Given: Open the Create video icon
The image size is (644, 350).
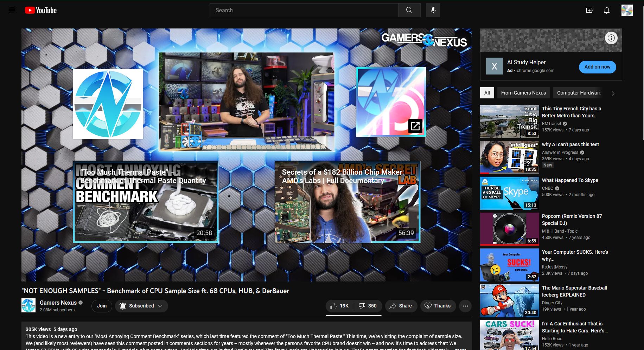Looking at the screenshot, I should (590, 10).
